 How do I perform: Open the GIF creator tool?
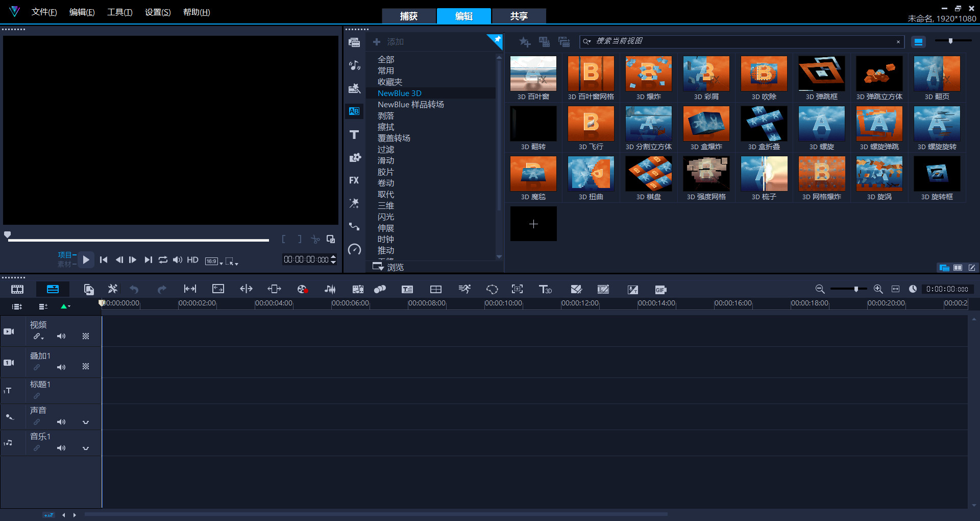pos(660,290)
